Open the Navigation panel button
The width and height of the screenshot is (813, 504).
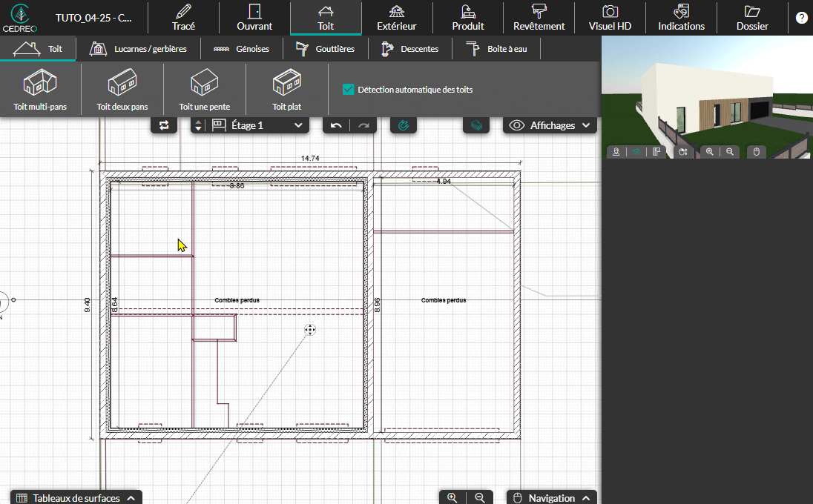[x=553, y=497]
